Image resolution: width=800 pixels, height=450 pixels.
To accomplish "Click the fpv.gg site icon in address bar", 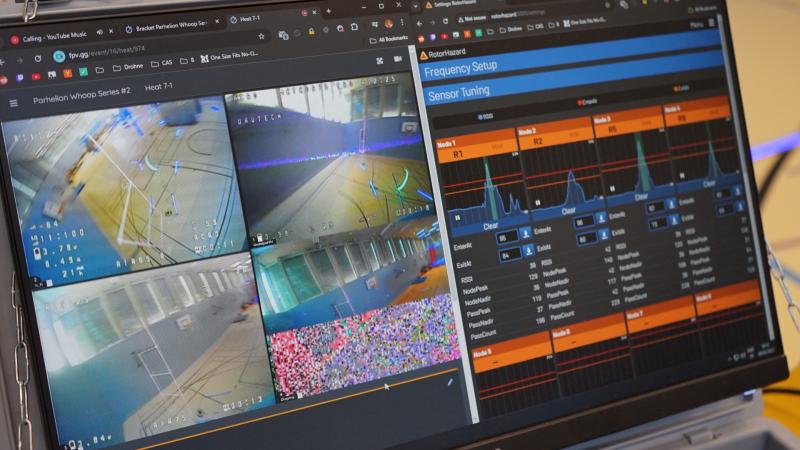I will tap(59, 56).
